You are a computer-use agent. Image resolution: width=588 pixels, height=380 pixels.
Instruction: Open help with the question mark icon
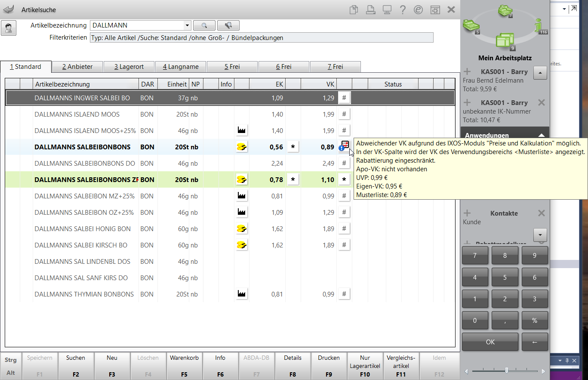[403, 9]
